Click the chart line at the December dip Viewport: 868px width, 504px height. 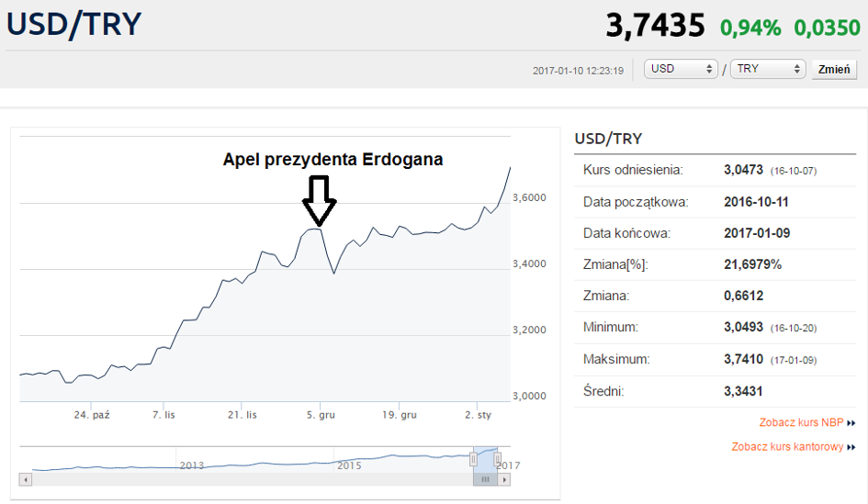pyautogui.click(x=333, y=272)
